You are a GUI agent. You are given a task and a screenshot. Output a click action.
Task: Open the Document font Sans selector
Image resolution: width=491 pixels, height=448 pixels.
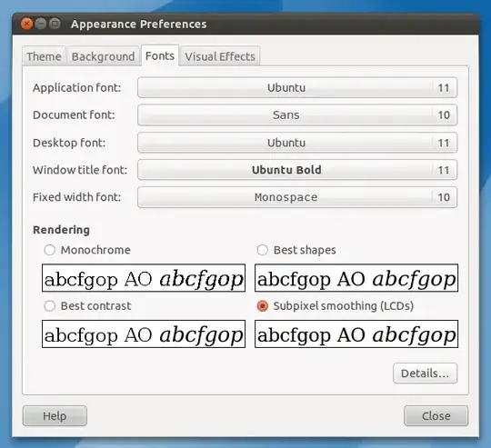coord(297,115)
